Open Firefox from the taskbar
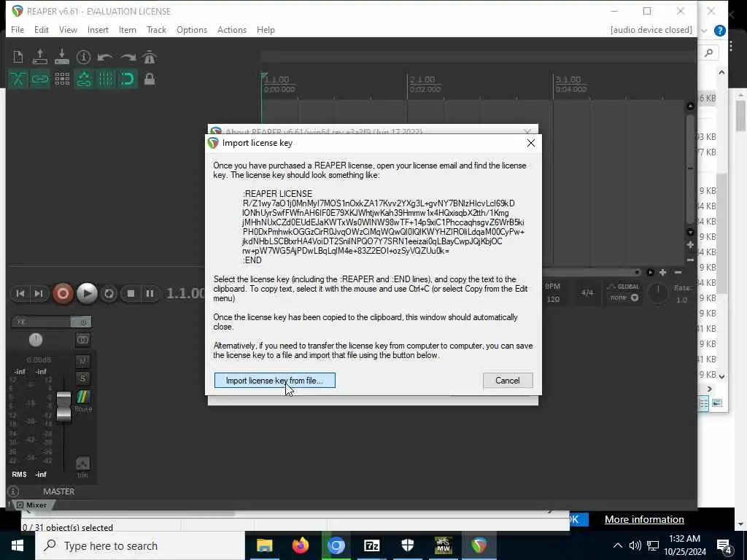This screenshot has height=560, width=747. (x=300, y=545)
